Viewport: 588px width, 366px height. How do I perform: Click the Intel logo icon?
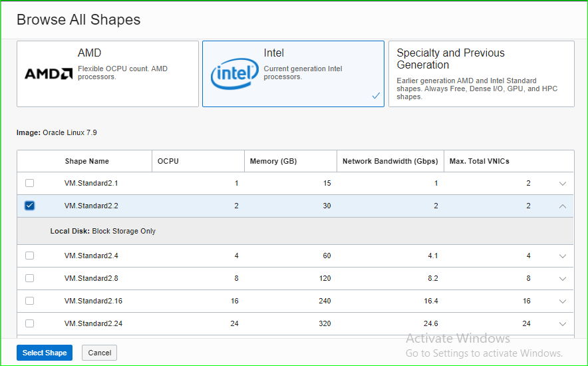[x=234, y=74]
